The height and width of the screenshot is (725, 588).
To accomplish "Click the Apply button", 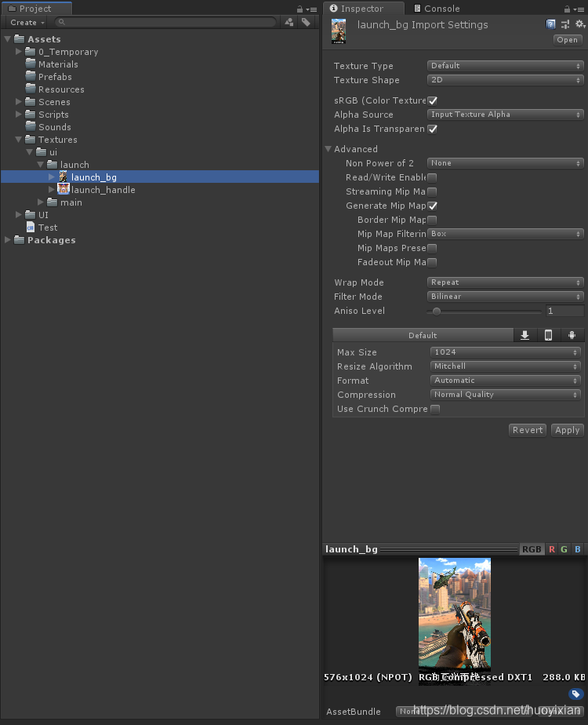I will pyautogui.click(x=567, y=429).
